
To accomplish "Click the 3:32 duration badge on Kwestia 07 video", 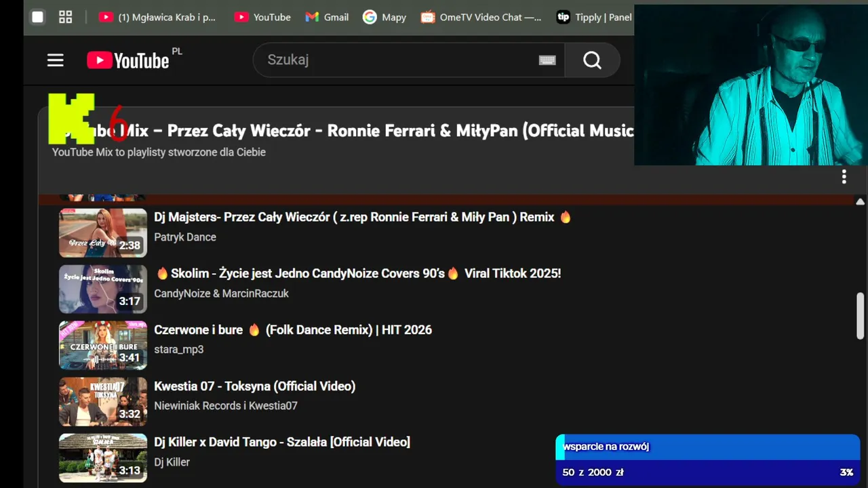I will tap(130, 414).
